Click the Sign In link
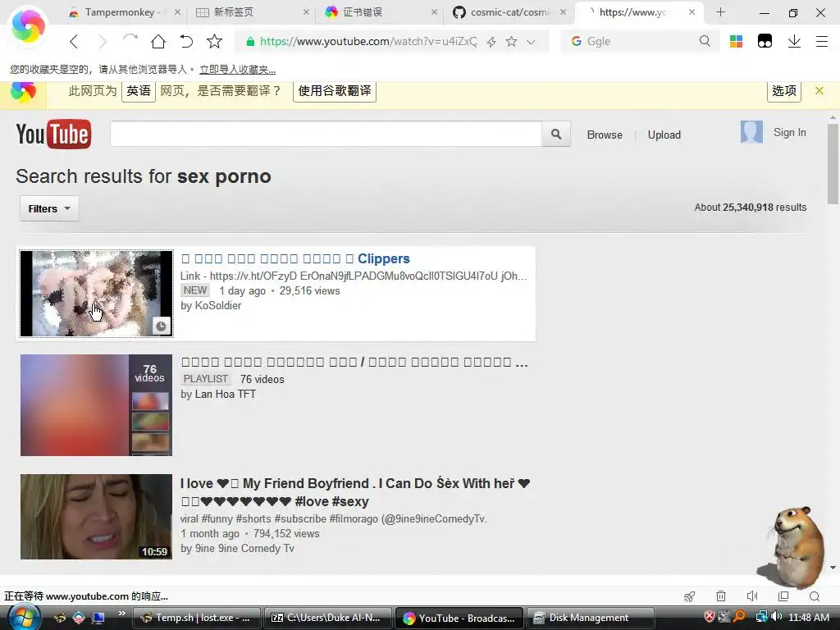Image resolution: width=840 pixels, height=630 pixels. coord(789,132)
